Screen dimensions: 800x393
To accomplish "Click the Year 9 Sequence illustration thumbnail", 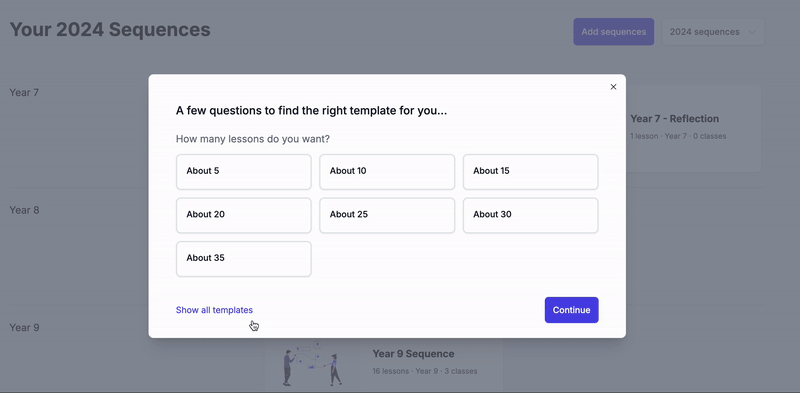I will (x=312, y=363).
